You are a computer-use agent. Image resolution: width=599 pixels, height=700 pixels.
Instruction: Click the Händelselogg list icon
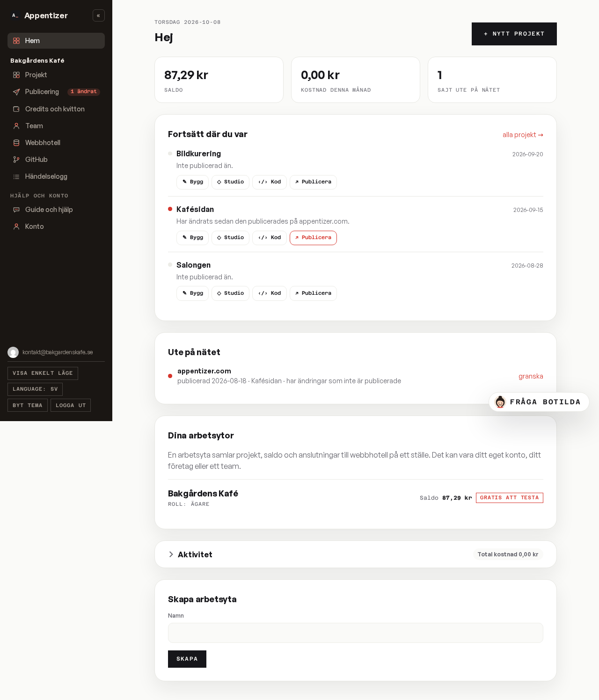[x=16, y=176]
